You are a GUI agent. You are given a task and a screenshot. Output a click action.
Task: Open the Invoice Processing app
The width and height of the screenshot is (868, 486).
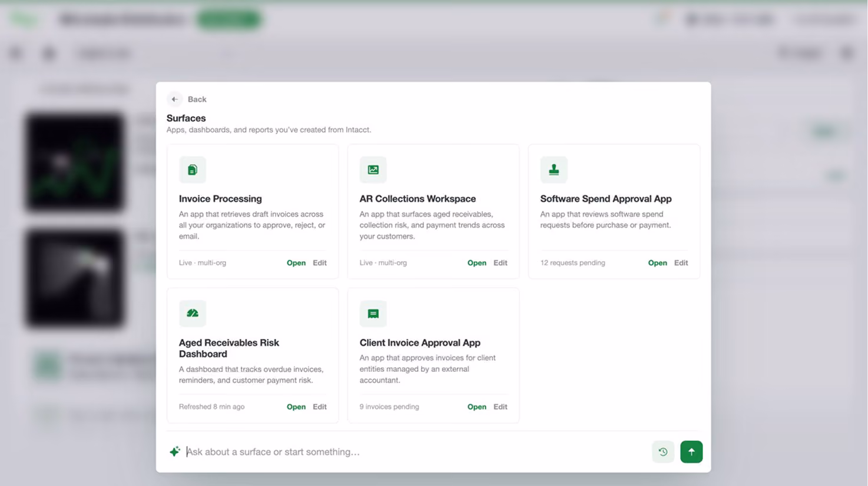pyautogui.click(x=296, y=263)
